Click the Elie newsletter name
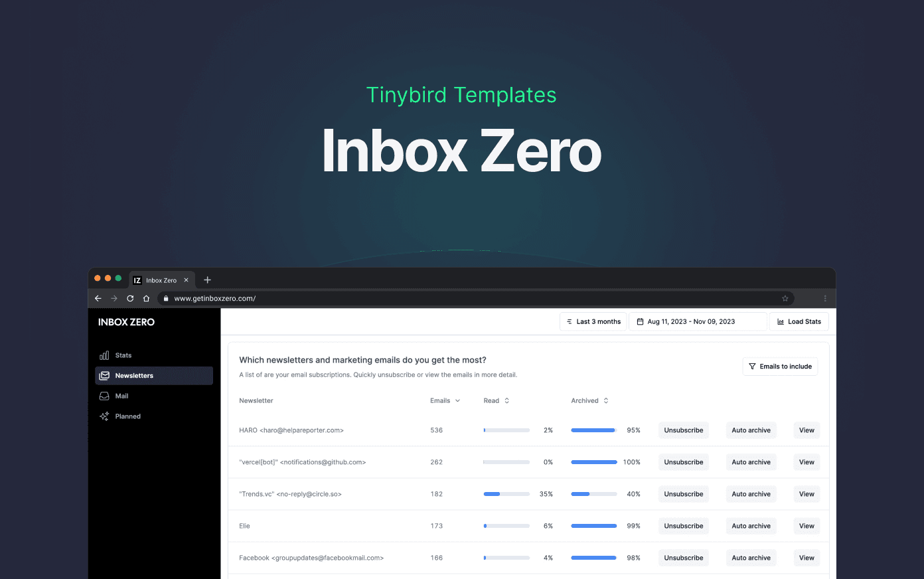The height and width of the screenshot is (579, 924). (244, 526)
